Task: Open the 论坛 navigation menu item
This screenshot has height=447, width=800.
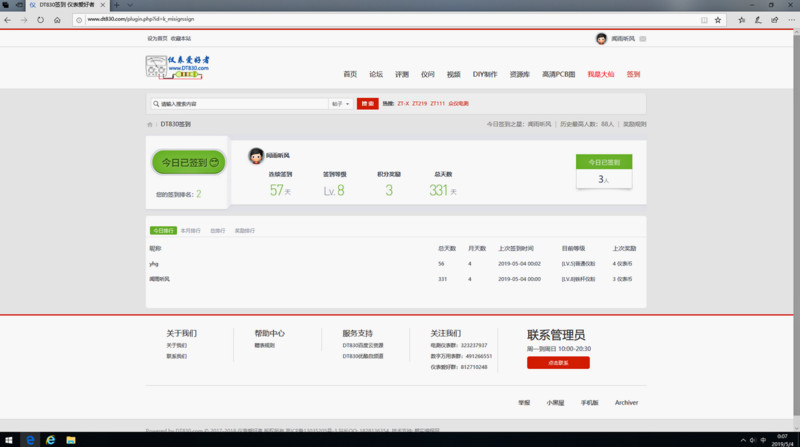Action: (x=376, y=74)
